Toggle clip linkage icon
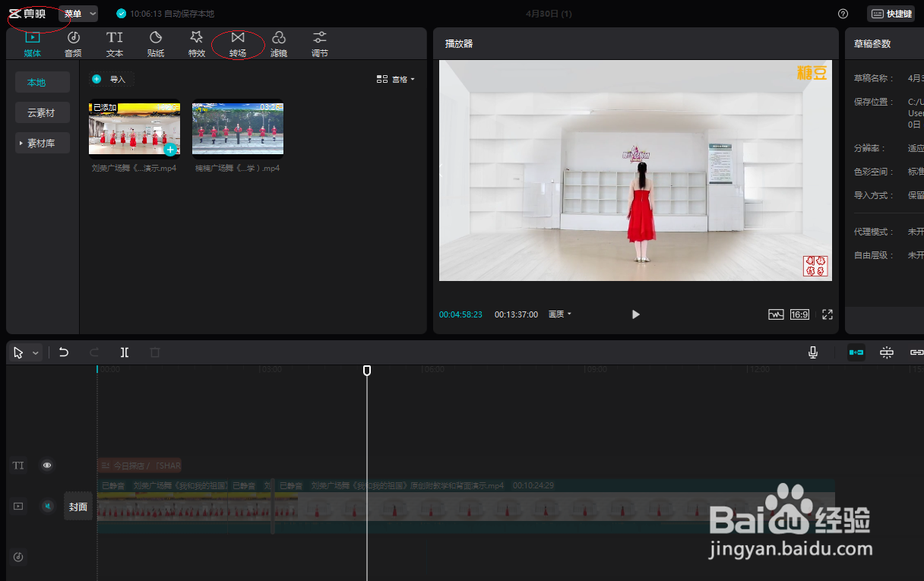 916,352
